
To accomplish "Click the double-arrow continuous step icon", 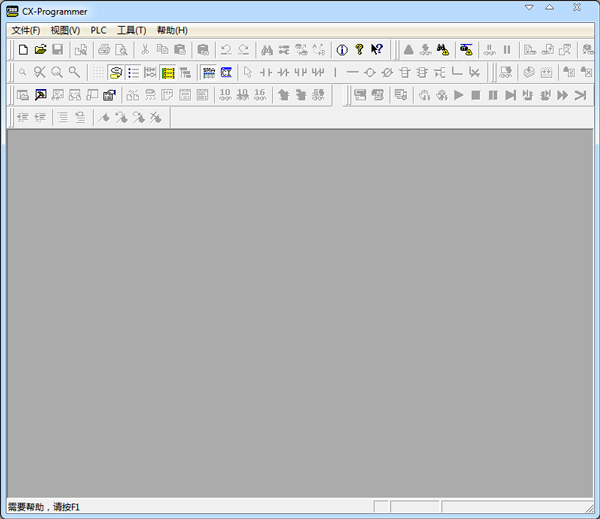I will pyautogui.click(x=562, y=95).
